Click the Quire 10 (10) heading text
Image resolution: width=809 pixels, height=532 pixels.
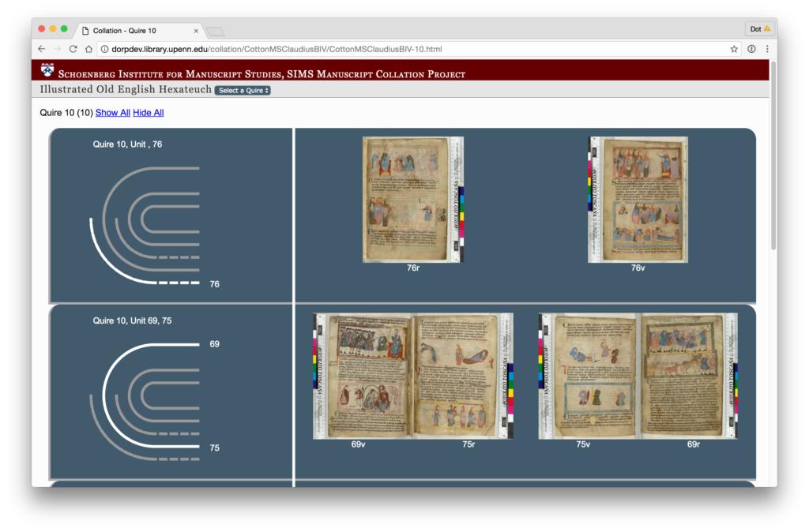tap(66, 112)
